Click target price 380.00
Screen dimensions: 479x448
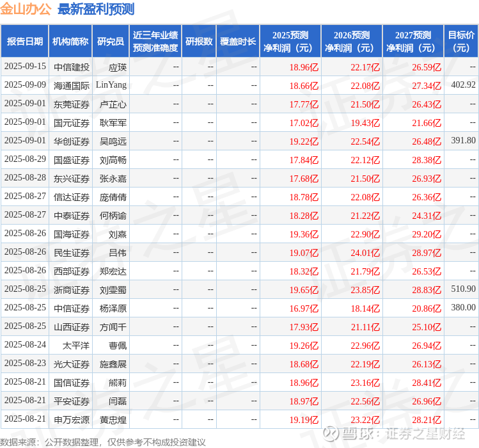464,307
